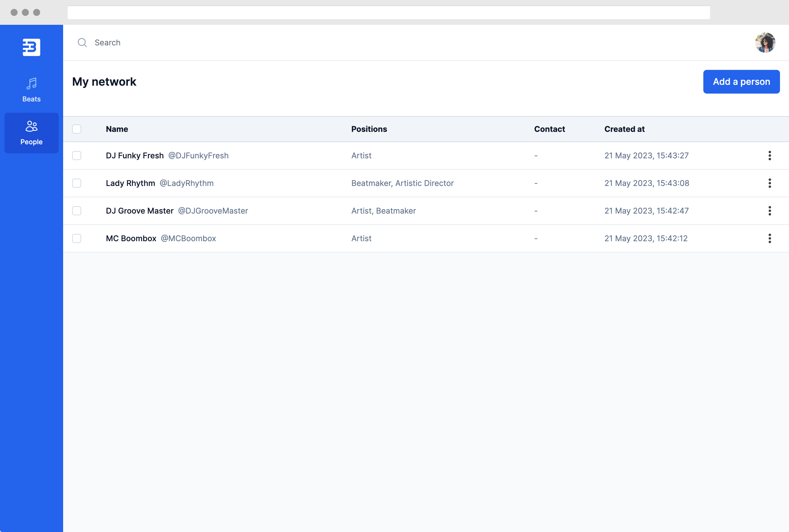Click the app logo in sidebar
789x532 pixels.
pyautogui.click(x=31, y=47)
